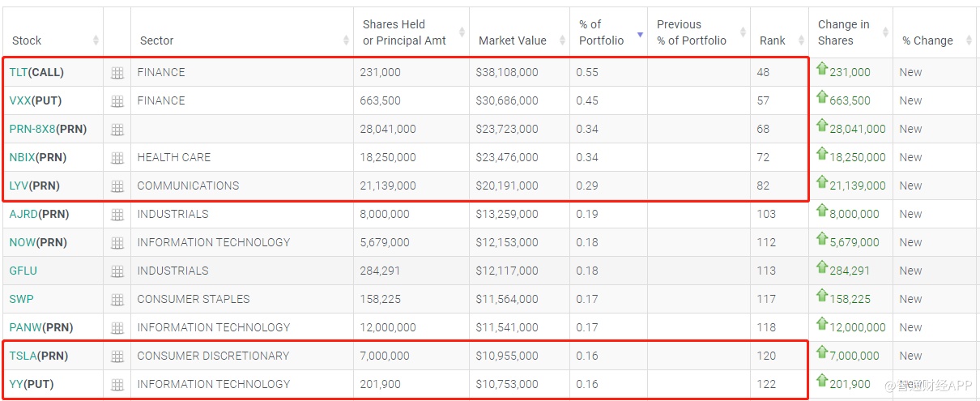Open the TLT stock link
Screen dimensions: 980x401
tap(19, 72)
